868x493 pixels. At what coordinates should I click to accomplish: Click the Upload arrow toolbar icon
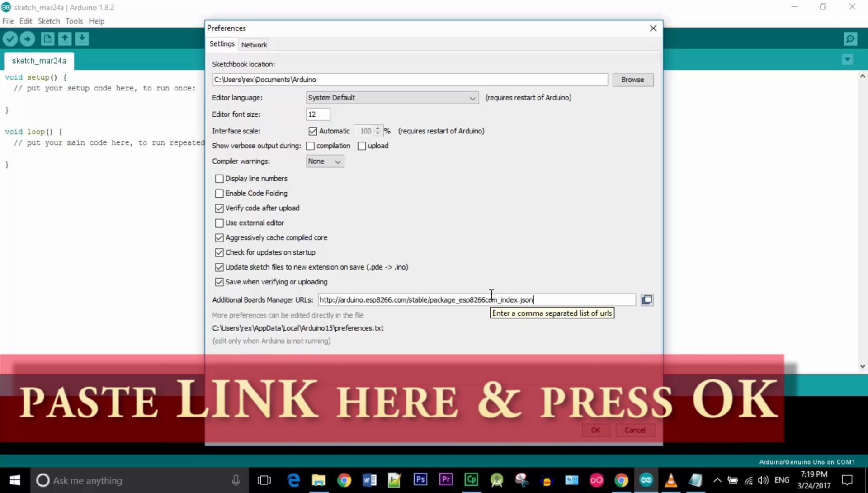(x=27, y=39)
